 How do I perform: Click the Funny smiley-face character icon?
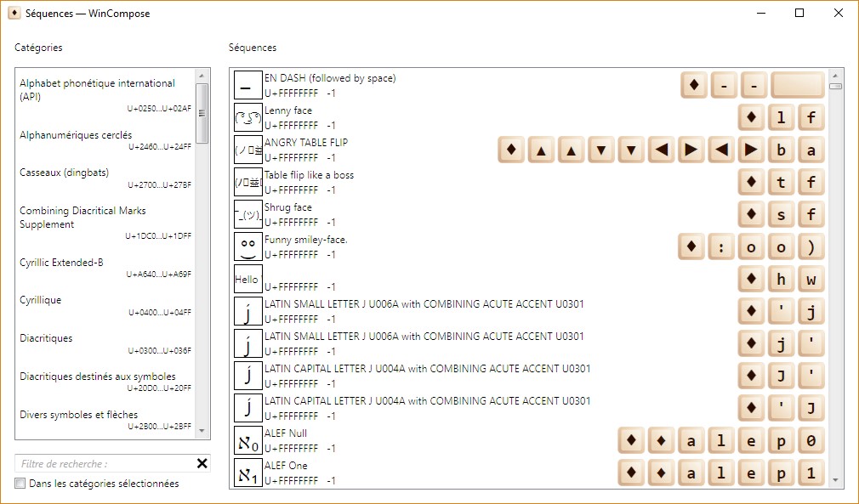(247, 246)
